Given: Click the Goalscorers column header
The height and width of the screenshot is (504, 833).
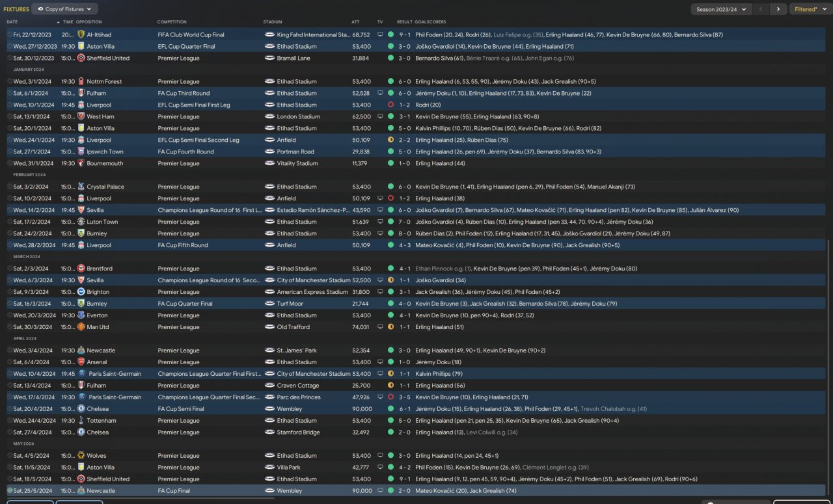Looking at the screenshot, I should coord(430,22).
